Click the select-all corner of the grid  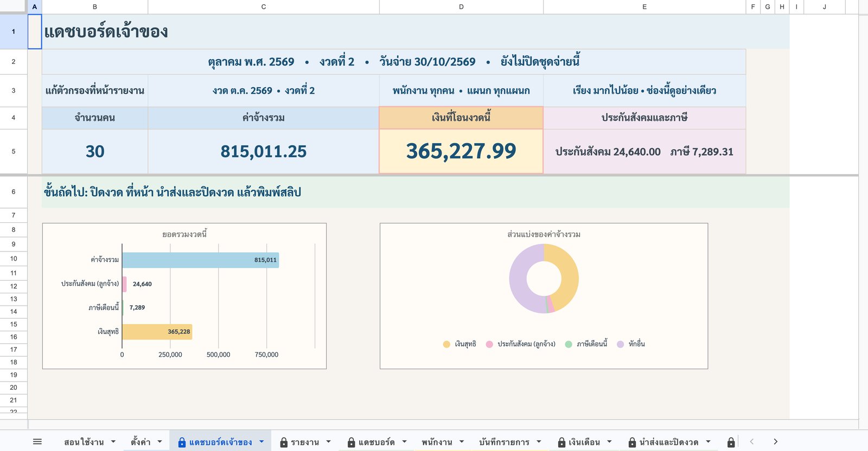pos(14,7)
